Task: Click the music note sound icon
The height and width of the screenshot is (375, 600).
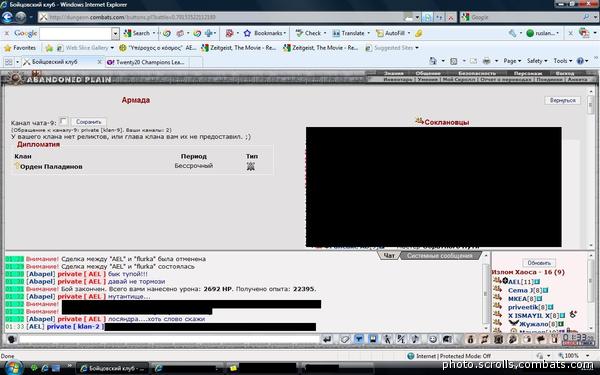Action: point(415,339)
